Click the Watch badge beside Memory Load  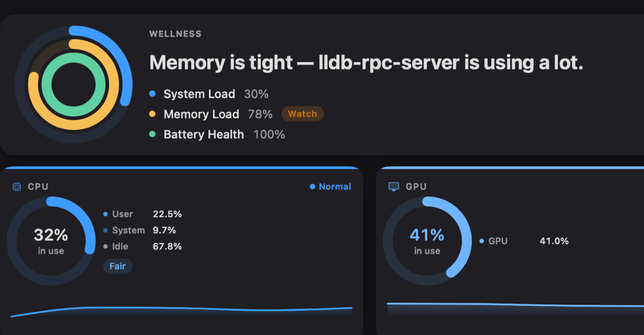(302, 114)
